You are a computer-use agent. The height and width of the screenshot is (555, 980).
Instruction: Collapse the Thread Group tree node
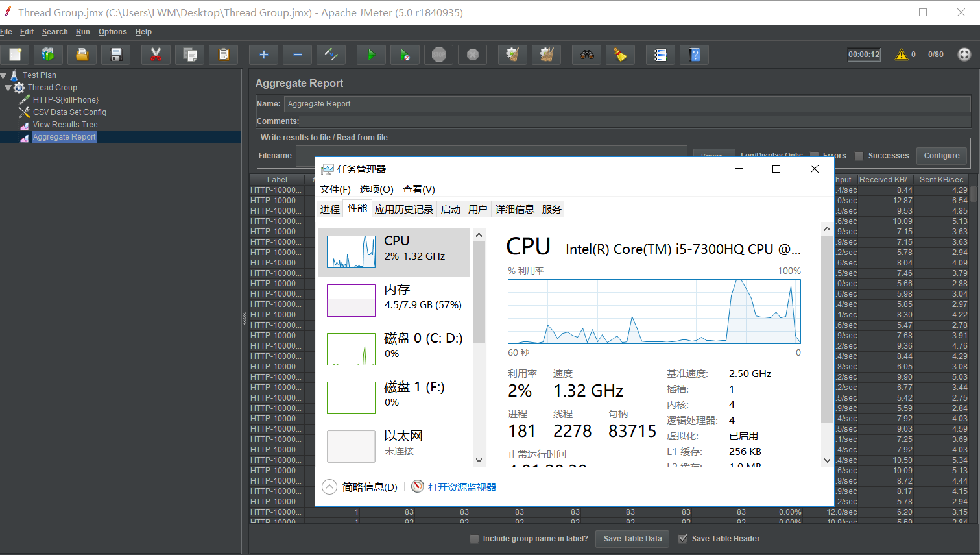coord(8,88)
